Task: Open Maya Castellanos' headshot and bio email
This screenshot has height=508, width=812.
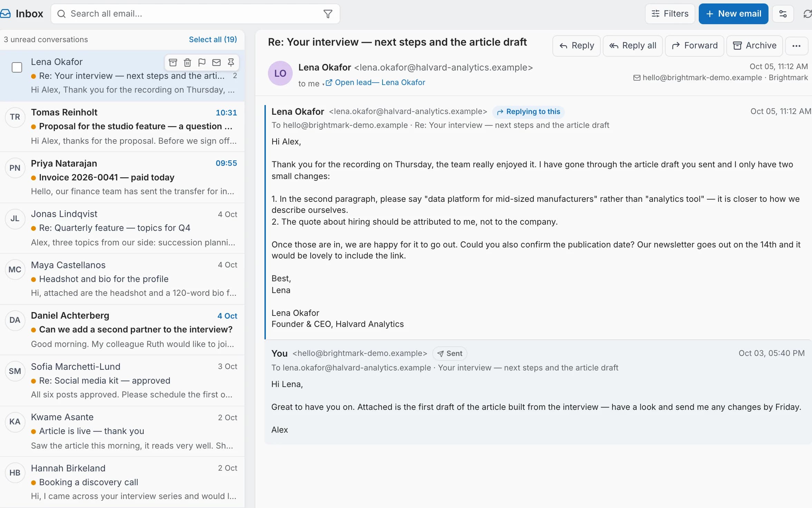Action: pyautogui.click(x=122, y=279)
